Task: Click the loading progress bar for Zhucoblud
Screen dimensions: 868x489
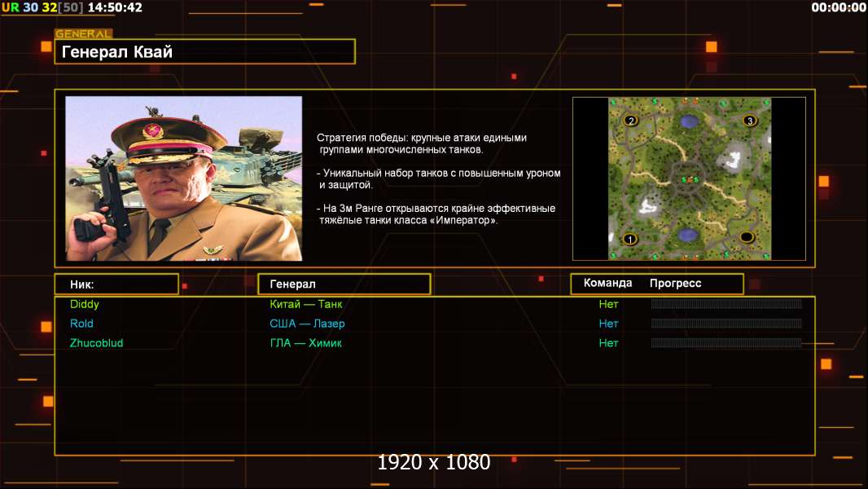Action: pos(726,343)
